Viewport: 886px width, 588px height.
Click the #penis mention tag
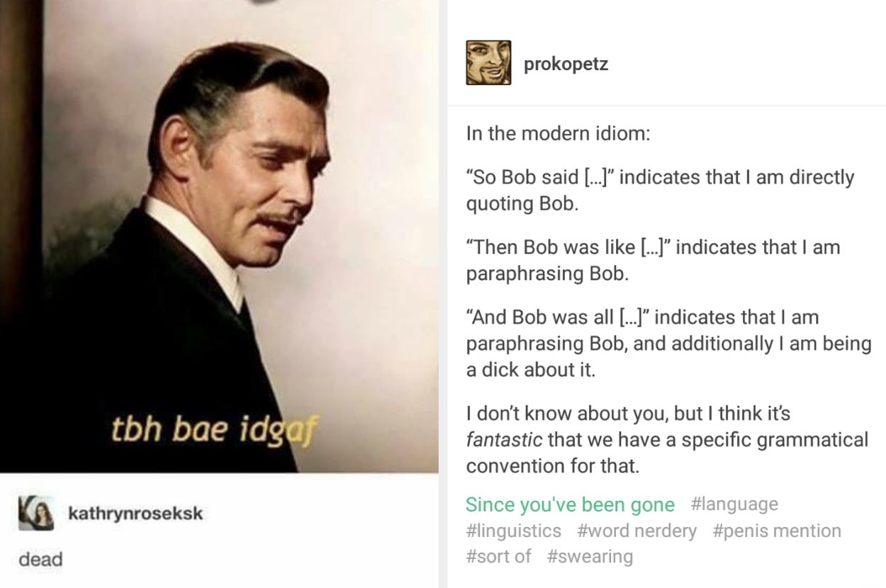point(777,531)
